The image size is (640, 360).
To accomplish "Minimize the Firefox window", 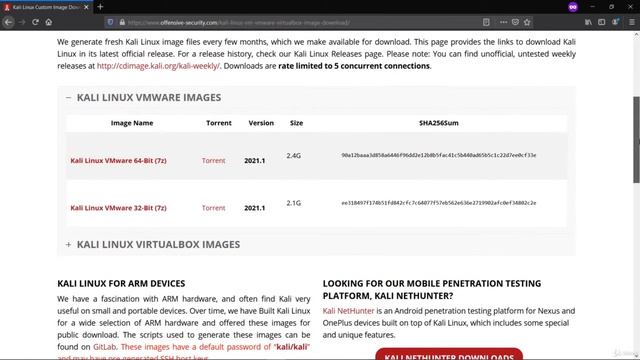I will click(x=592, y=7).
